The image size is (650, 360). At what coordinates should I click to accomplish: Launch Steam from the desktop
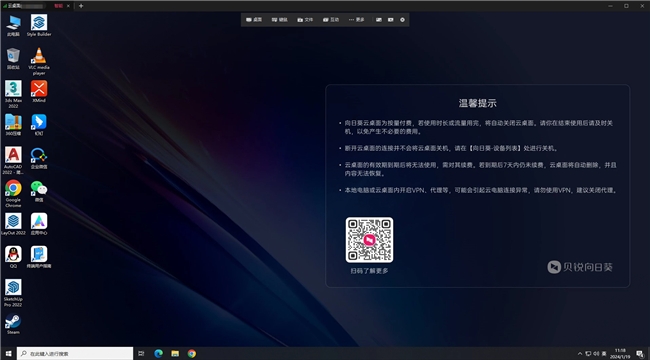(x=13, y=324)
